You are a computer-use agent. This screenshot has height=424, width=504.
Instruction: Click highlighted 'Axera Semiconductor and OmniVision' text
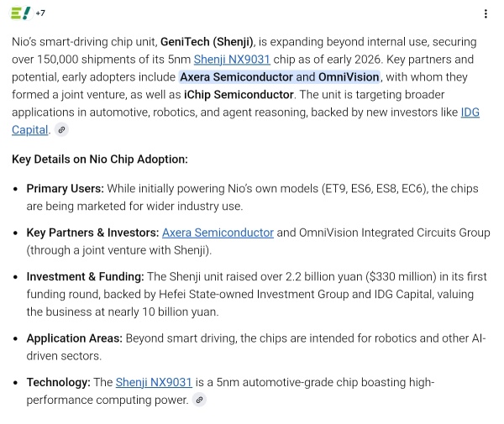tap(280, 77)
